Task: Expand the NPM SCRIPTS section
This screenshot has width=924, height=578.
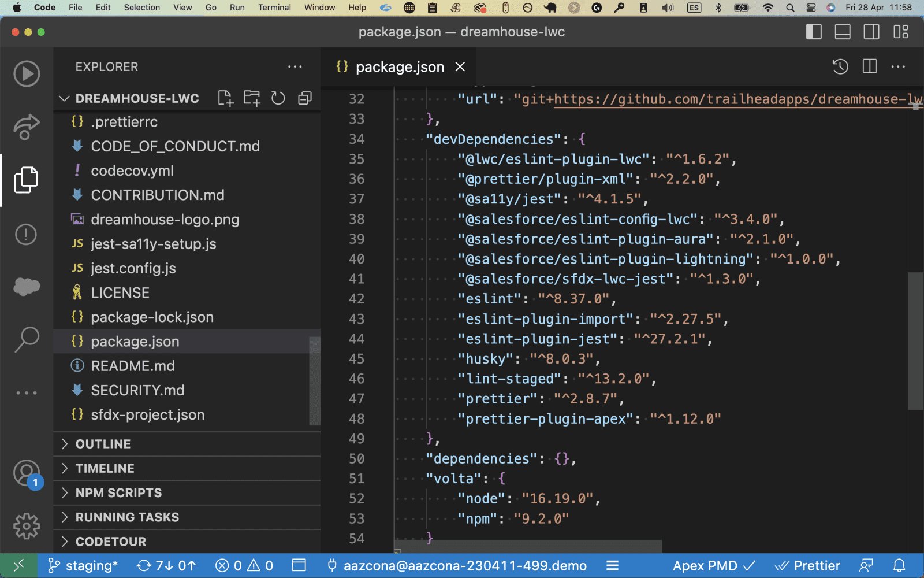Action: [118, 493]
